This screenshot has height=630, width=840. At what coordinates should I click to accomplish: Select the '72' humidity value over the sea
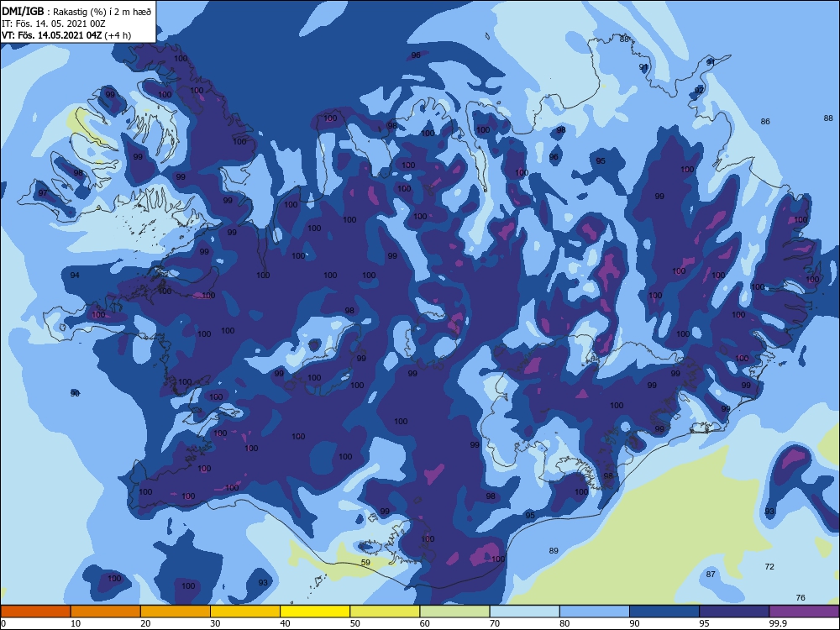pyautogui.click(x=769, y=566)
